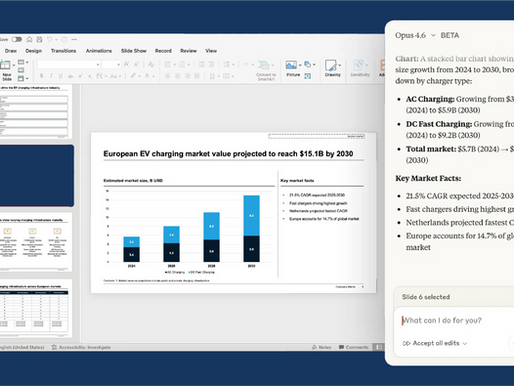Viewport: 514px width, 386px height.
Task: Open Comments from the status bar
Action: coord(354,347)
